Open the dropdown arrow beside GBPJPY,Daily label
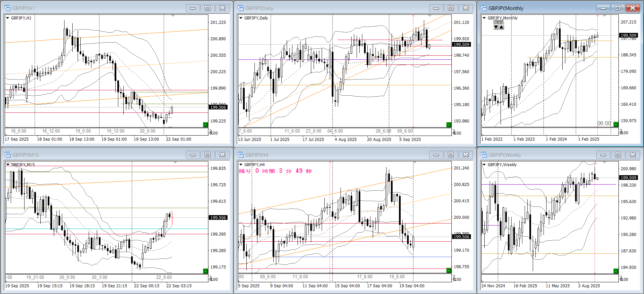The width and height of the screenshot is (644, 294). (241, 18)
